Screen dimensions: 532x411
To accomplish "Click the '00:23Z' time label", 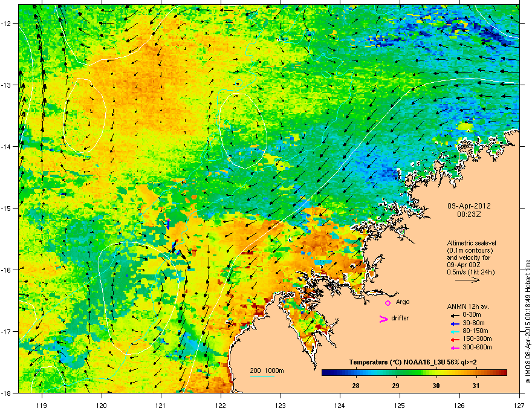I will tap(469, 215).
